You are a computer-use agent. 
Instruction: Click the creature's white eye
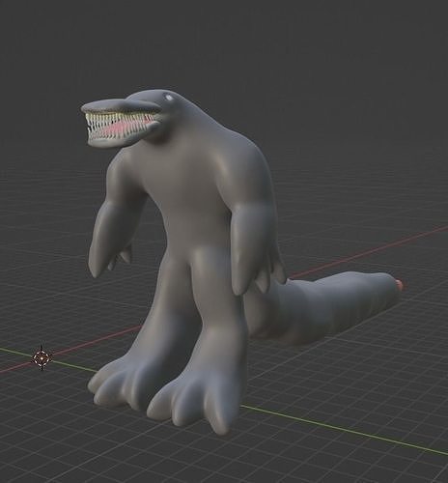[169, 97]
